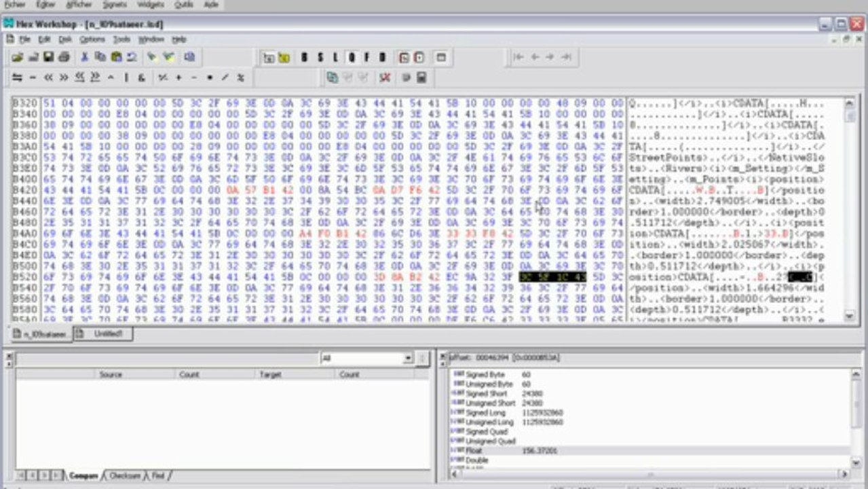Click the Copy icon
The image size is (868, 489).
pyautogui.click(x=100, y=58)
